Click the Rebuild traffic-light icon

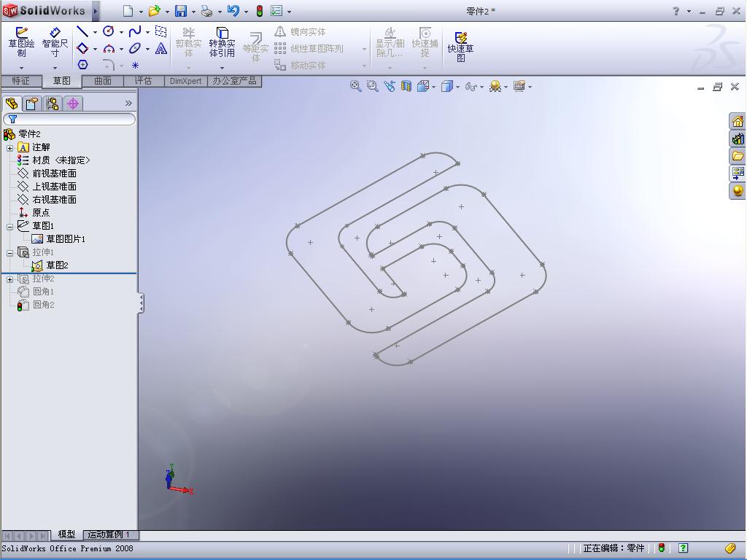click(260, 10)
